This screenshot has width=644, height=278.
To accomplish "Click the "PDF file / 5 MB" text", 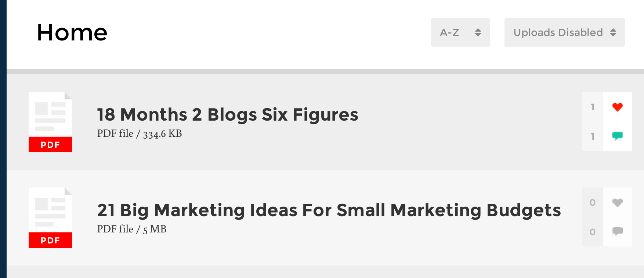I will coord(131,229).
